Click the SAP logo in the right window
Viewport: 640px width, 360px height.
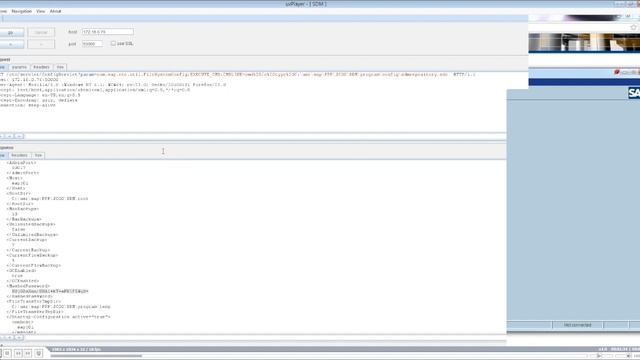[x=634, y=93]
